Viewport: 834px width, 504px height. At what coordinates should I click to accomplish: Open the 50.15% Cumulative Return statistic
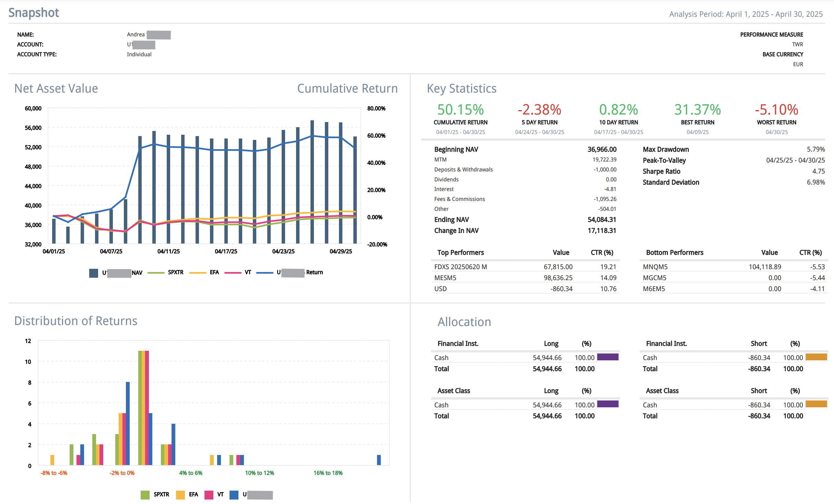pos(460,110)
